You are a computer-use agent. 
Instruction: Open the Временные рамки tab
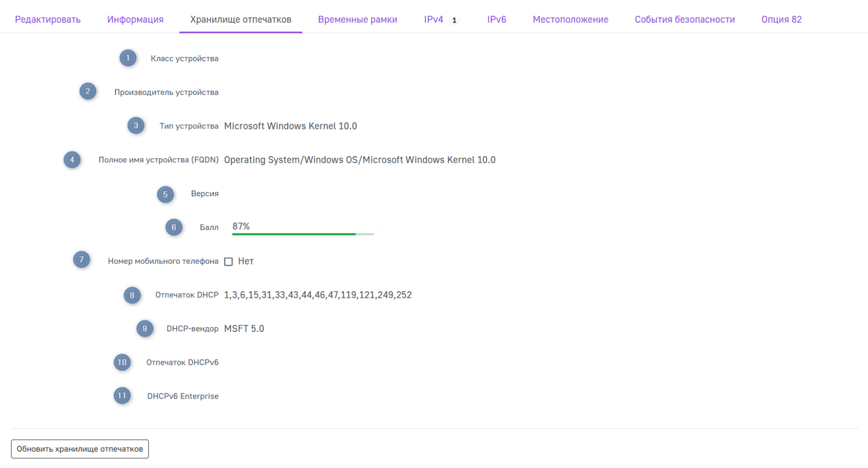[358, 20]
